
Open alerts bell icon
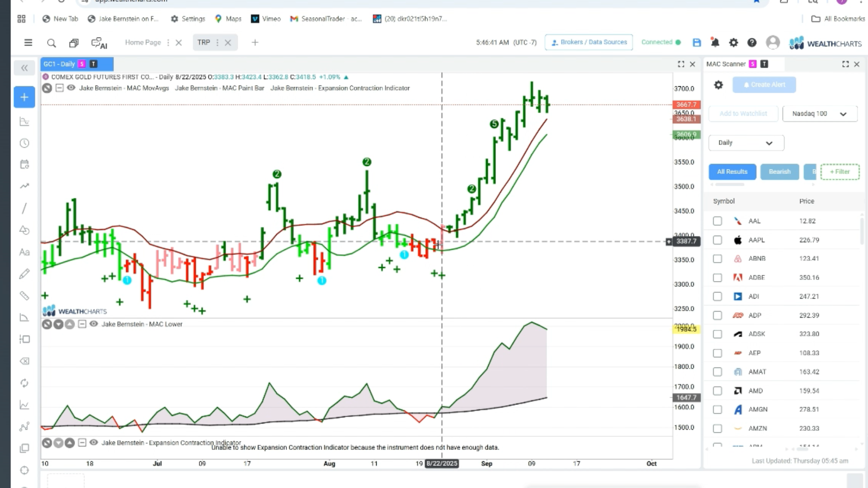click(x=715, y=42)
